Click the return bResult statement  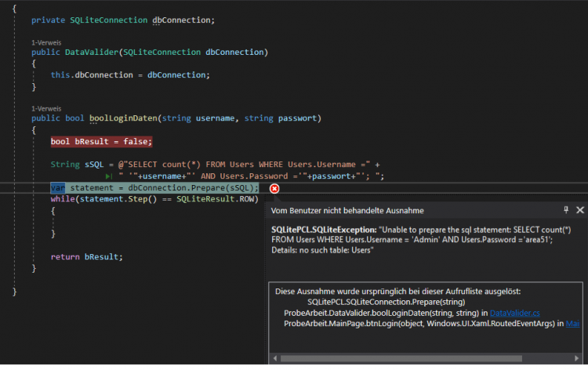[86, 257]
